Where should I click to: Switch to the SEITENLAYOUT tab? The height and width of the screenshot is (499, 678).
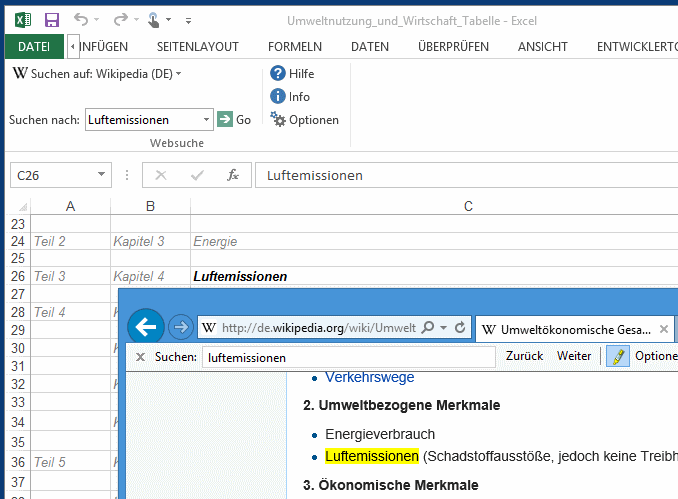(x=198, y=47)
